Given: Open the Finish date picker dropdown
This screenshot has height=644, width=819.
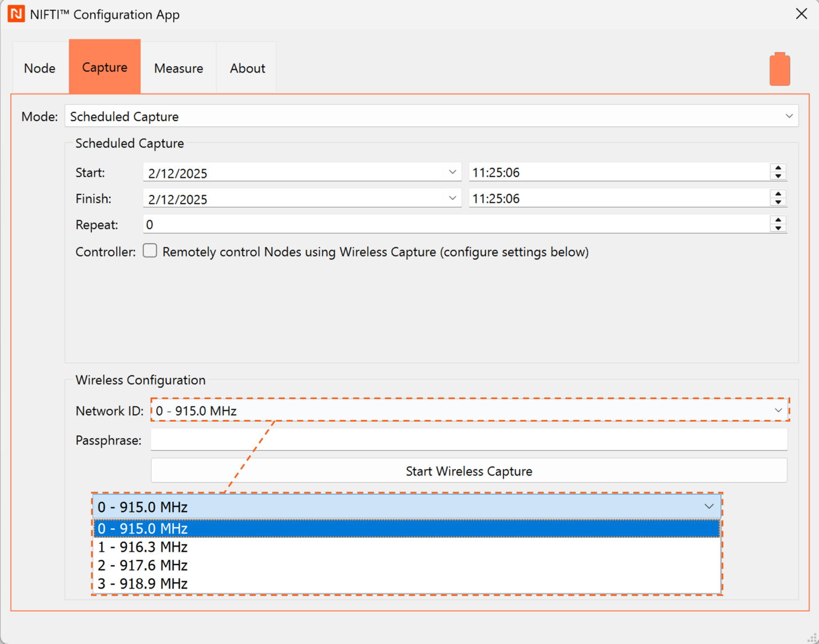Looking at the screenshot, I should [452, 198].
